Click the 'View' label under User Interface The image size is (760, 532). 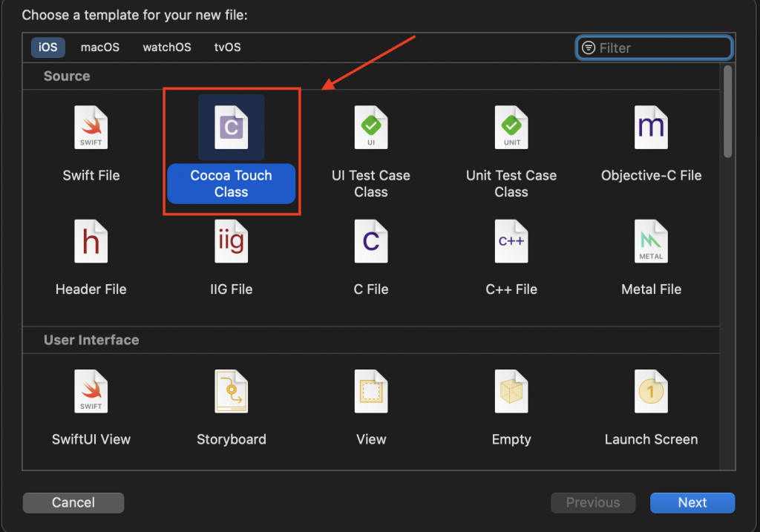pos(371,439)
